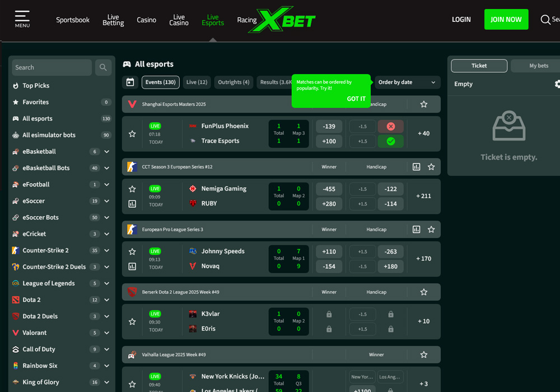The image size is (560, 392).
Task: Open statistics icon for Nemiga Gaming match
Action: click(x=132, y=204)
